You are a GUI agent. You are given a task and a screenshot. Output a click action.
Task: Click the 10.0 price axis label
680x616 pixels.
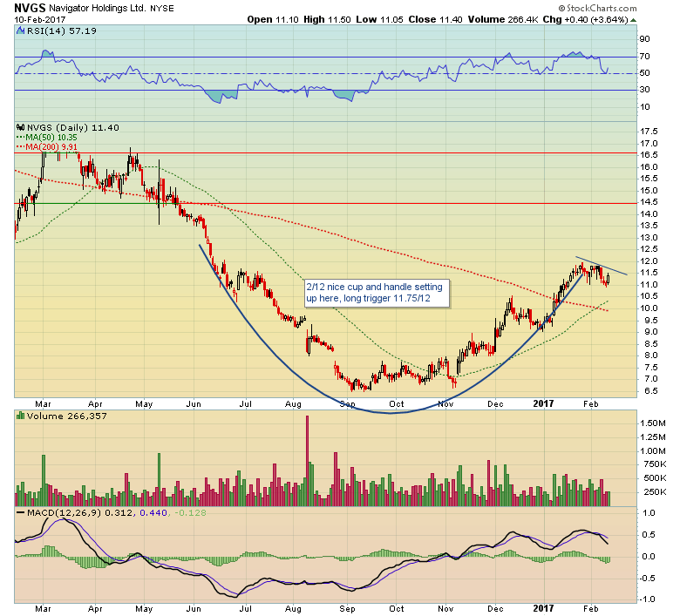coord(649,308)
